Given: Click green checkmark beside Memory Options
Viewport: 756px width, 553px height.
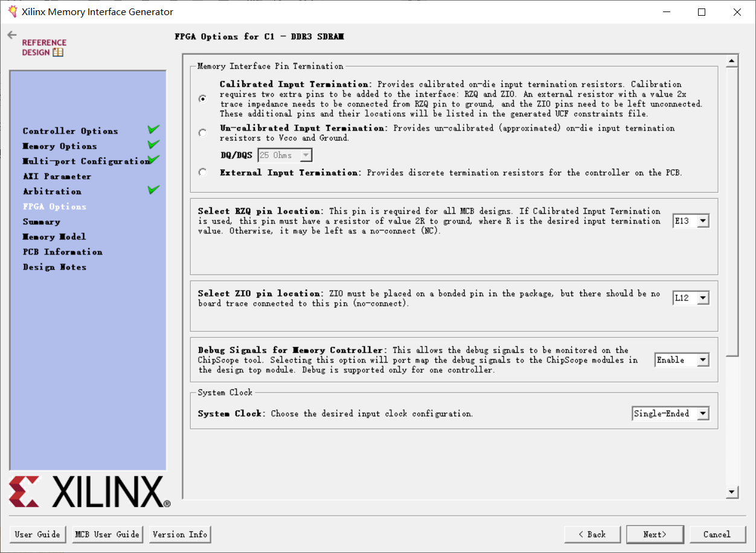Looking at the screenshot, I should click(x=153, y=144).
